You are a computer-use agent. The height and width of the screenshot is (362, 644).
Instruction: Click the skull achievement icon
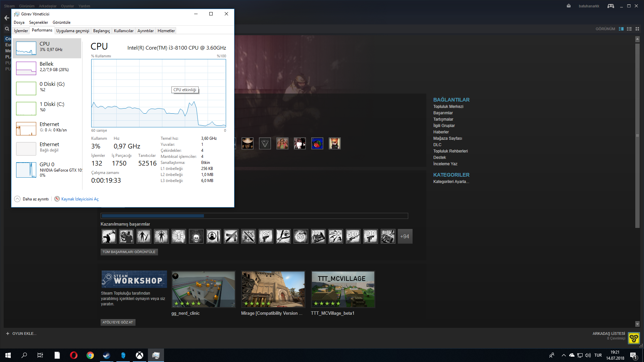(196, 236)
